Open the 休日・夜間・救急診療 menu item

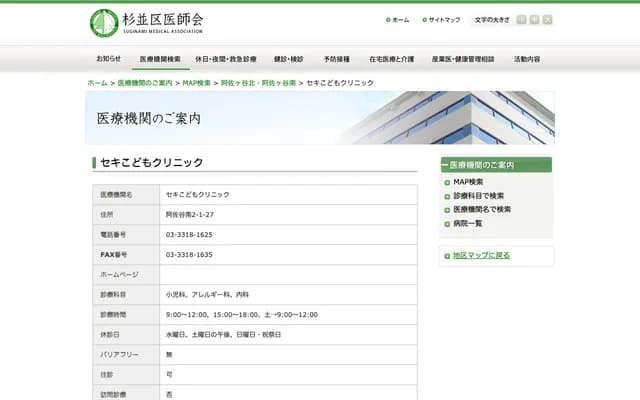point(226,59)
